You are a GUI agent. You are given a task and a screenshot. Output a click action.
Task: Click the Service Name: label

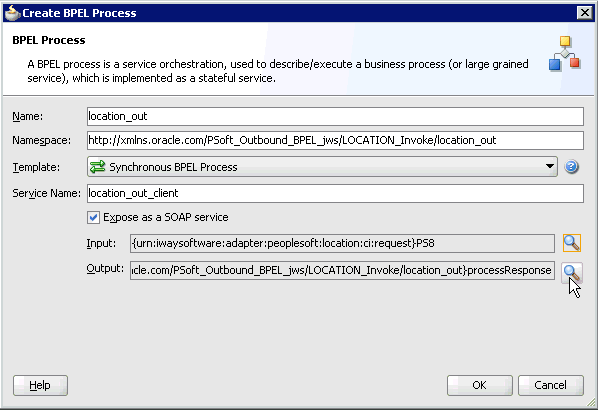coord(47,193)
